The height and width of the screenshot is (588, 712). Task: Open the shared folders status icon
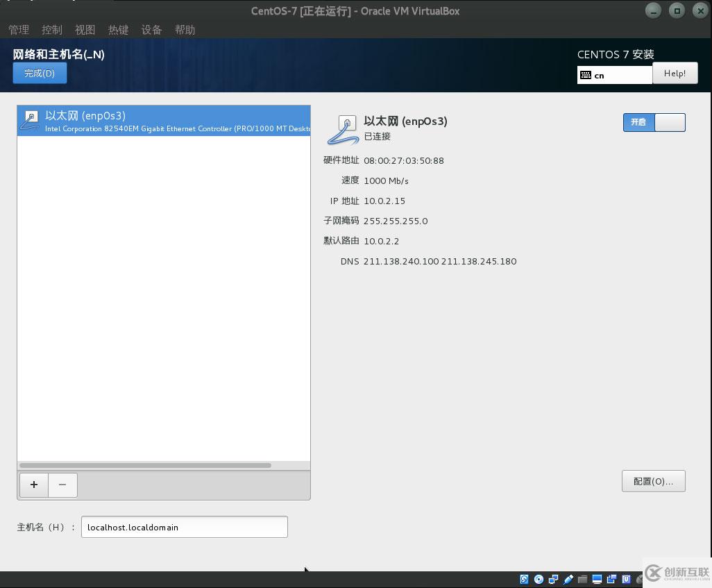coord(583,579)
